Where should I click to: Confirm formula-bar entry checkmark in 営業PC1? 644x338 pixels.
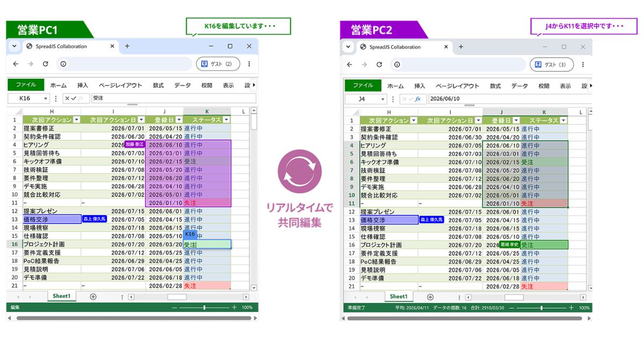(74, 99)
